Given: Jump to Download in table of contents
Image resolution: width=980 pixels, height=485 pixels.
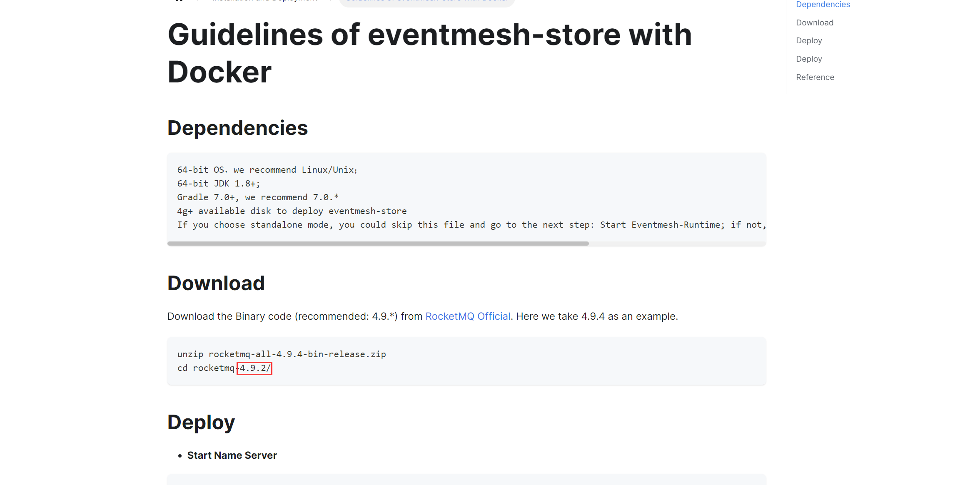Looking at the screenshot, I should pos(814,22).
